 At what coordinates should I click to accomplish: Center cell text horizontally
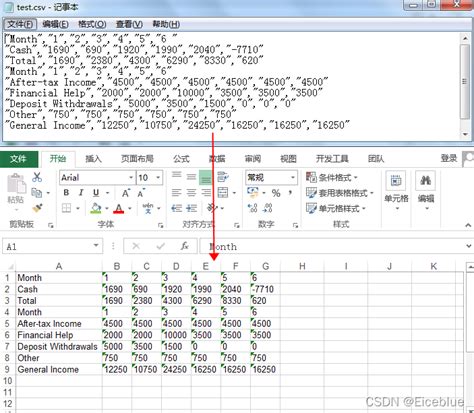[x=191, y=193]
